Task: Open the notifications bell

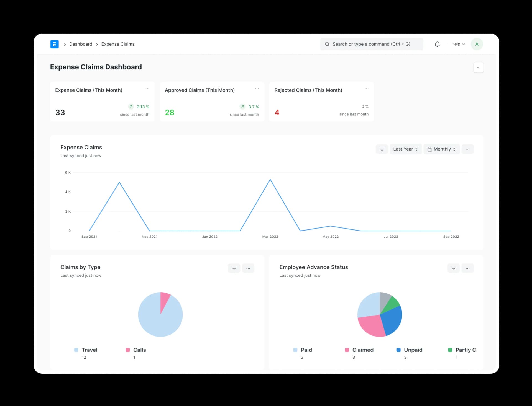Action: point(437,44)
